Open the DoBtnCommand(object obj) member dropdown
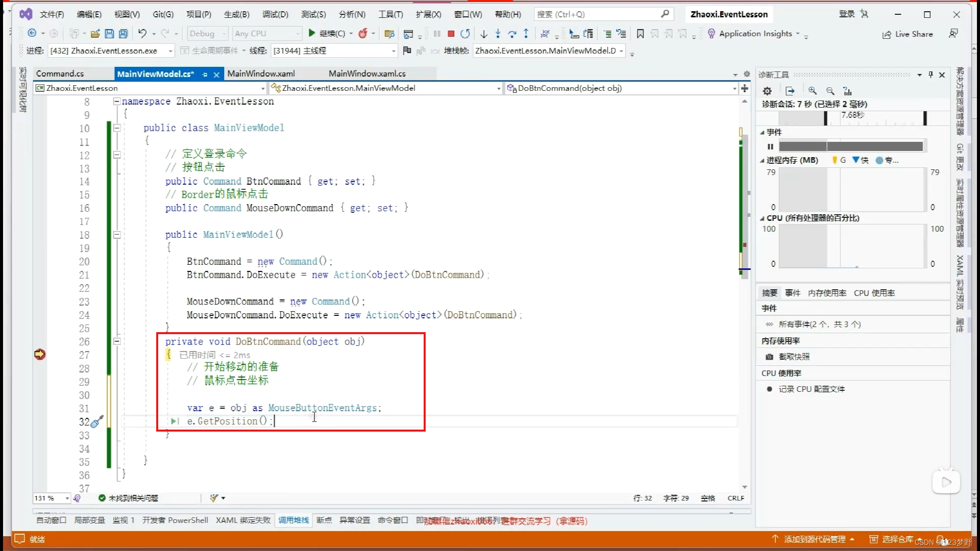 (621, 88)
